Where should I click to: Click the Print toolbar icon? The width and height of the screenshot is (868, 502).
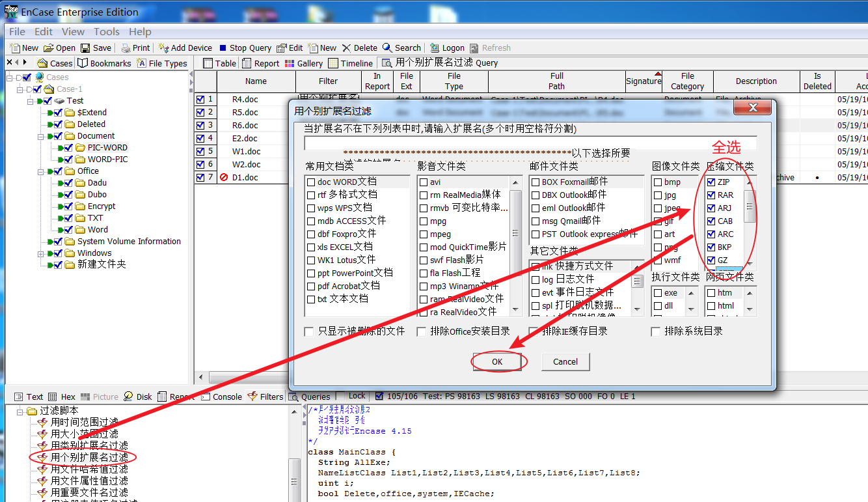coord(126,48)
